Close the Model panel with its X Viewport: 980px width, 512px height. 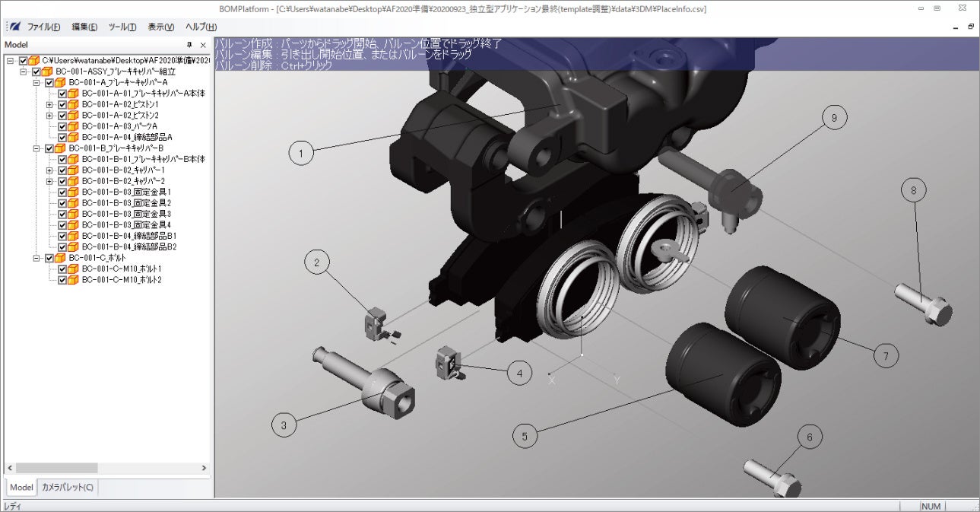tap(203, 45)
